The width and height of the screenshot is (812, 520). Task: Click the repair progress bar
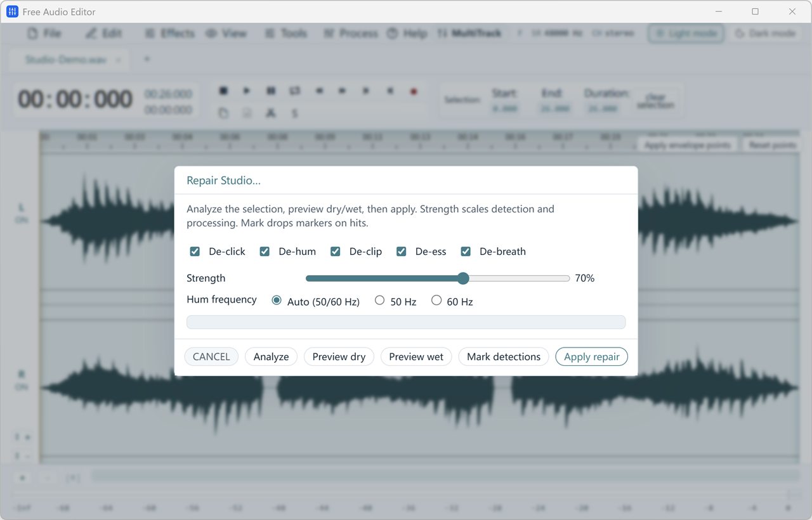(406, 322)
